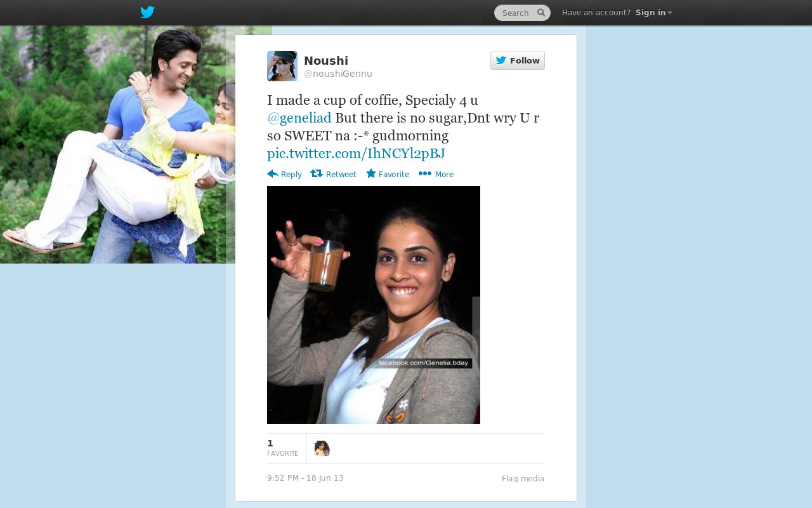Click the Noushi display name

coord(326,60)
